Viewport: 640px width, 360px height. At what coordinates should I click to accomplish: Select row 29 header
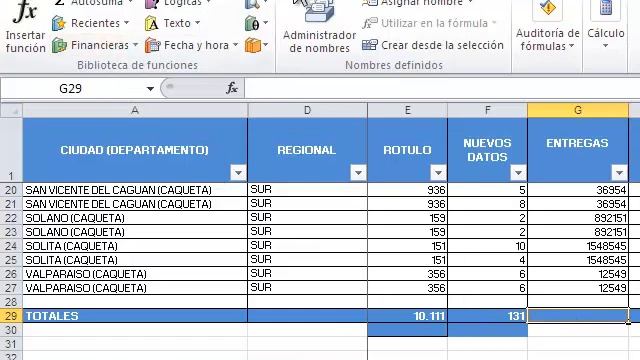click(11, 316)
